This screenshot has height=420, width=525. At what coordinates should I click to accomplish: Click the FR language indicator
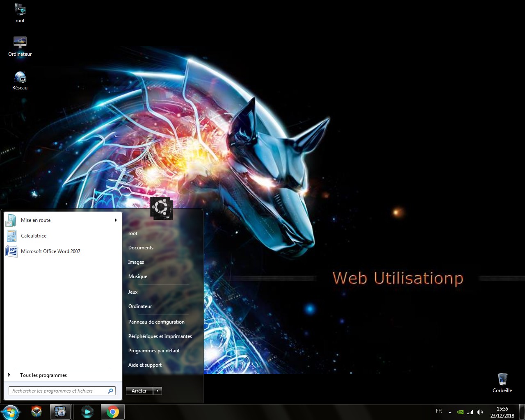[x=439, y=411]
